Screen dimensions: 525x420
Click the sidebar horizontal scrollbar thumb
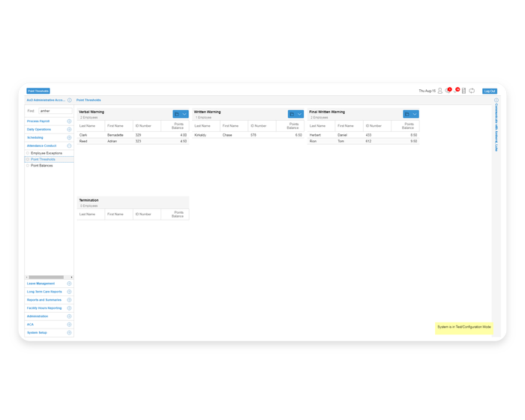click(x=46, y=277)
